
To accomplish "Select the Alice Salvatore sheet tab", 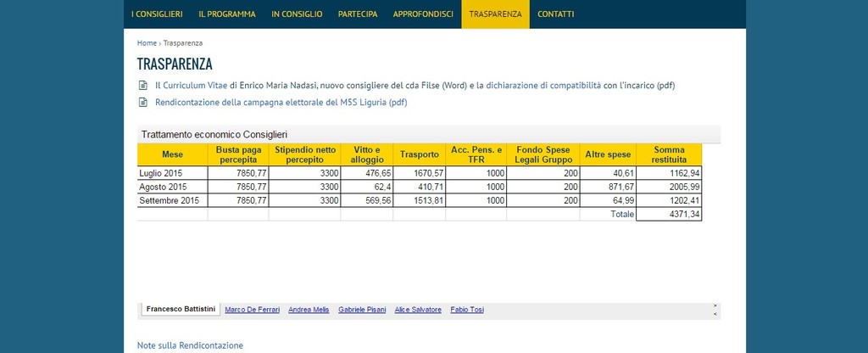I will click(418, 310).
